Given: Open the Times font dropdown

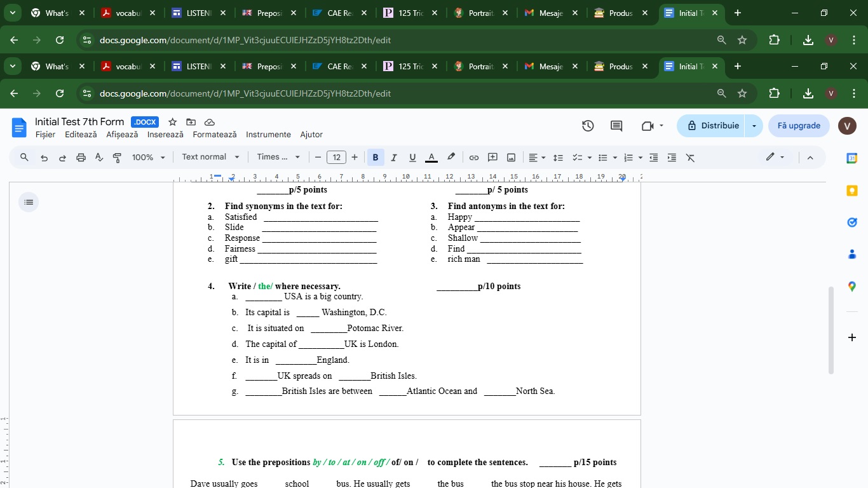Looking at the screenshot, I should [x=278, y=157].
